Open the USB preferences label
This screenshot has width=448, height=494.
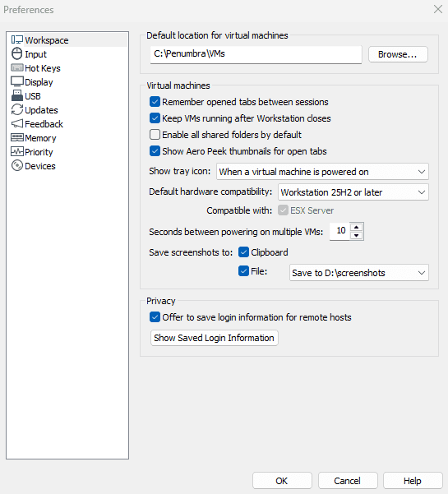point(33,96)
